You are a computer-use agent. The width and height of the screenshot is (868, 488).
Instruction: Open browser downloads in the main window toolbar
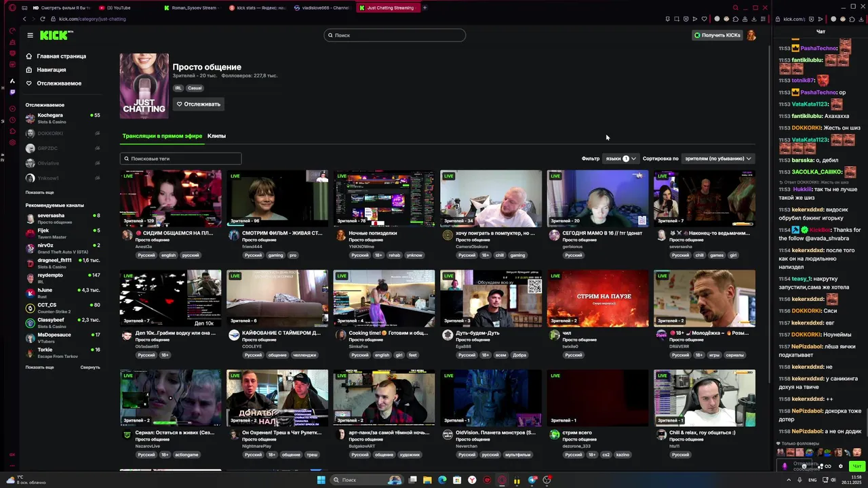click(753, 19)
